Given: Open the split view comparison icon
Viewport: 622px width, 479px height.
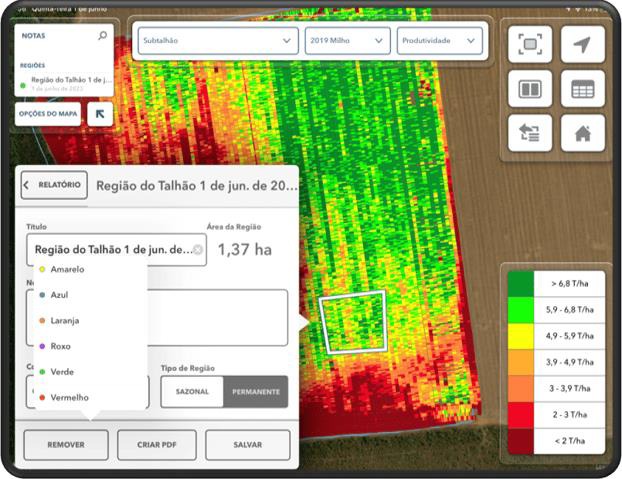Looking at the screenshot, I should [x=530, y=89].
